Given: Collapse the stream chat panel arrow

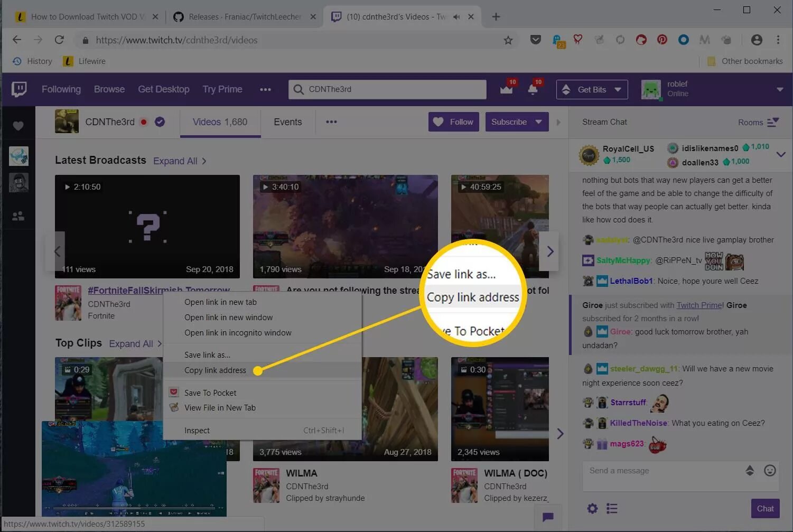Looking at the screenshot, I should 558,122.
